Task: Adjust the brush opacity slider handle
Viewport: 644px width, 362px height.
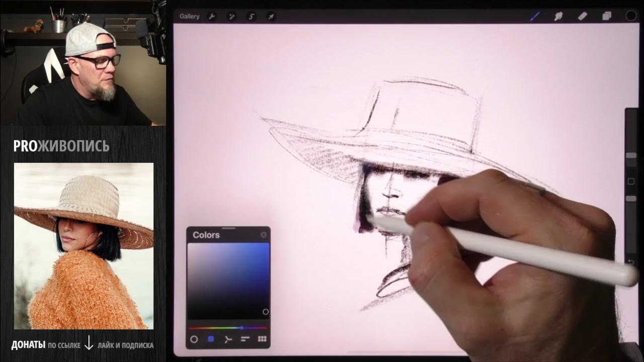Action: [x=631, y=199]
